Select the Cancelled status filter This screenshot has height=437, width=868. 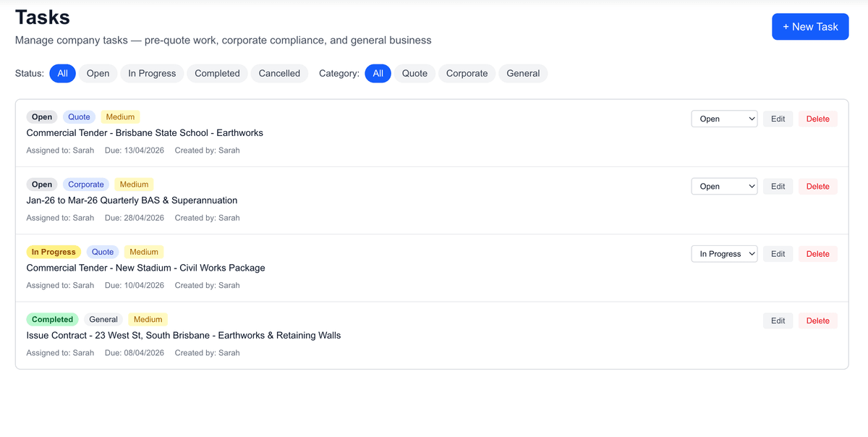[x=279, y=73]
